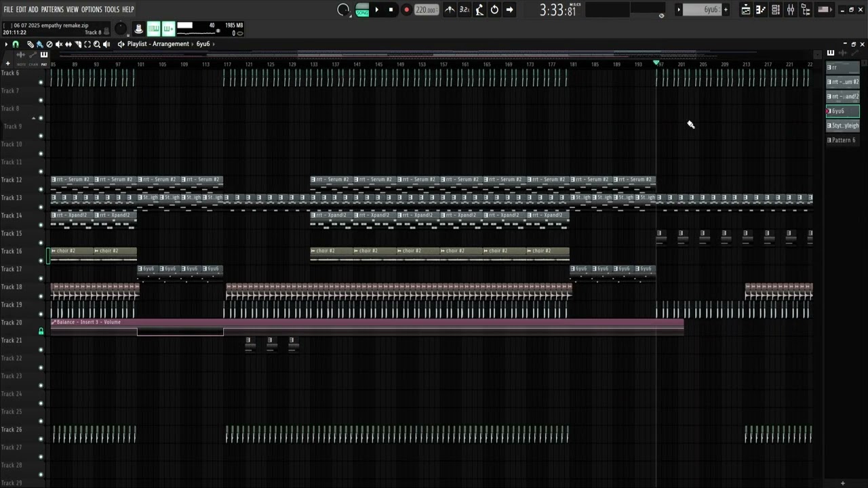
Task: Select Pattern 6 in picker
Action: tap(842, 140)
